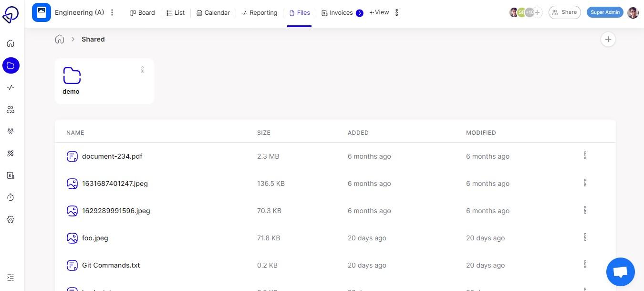Open the chat support bubble

click(620, 272)
